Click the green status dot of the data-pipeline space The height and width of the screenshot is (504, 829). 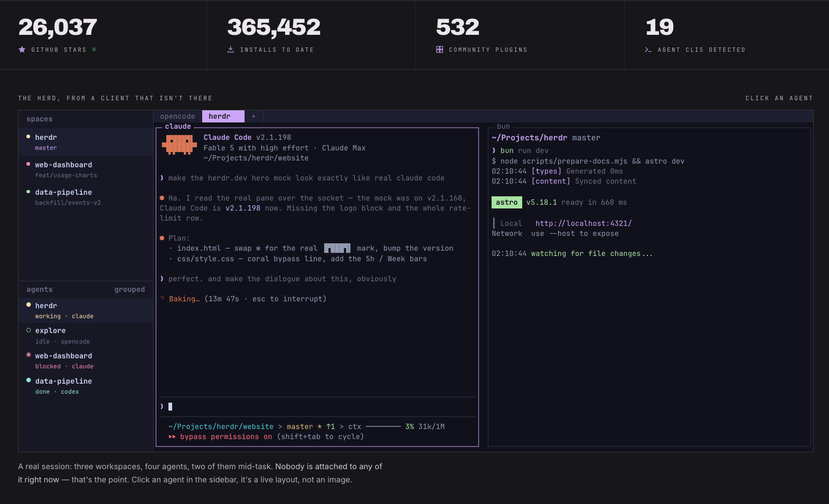[x=28, y=192]
